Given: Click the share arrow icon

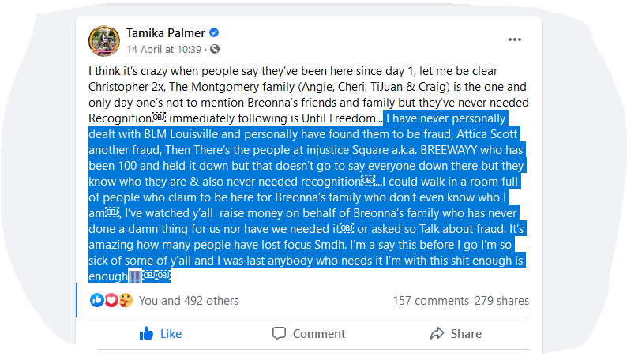Looking at the screenshot, I should point(437,333).
